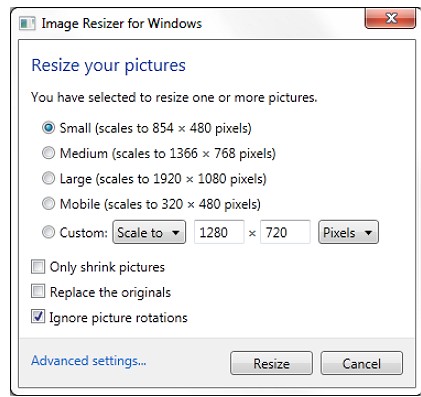
Task: Click the custom width field showing 1280
Action: tap(219, 232)
